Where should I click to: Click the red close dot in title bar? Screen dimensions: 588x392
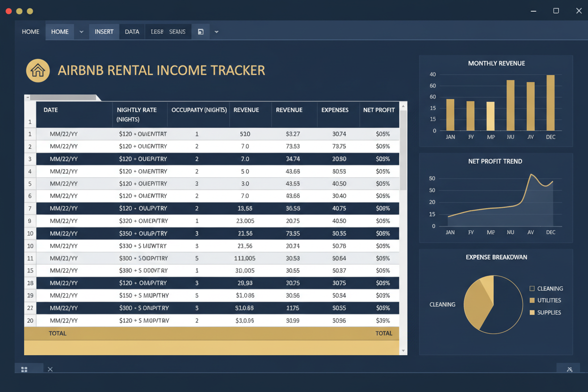click(8, 11)
